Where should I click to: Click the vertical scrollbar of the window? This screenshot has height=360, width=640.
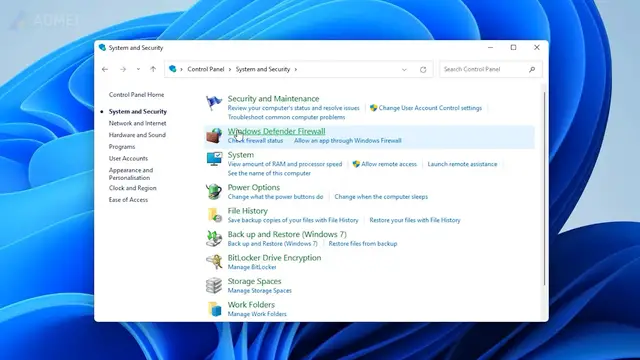(544, 189)
